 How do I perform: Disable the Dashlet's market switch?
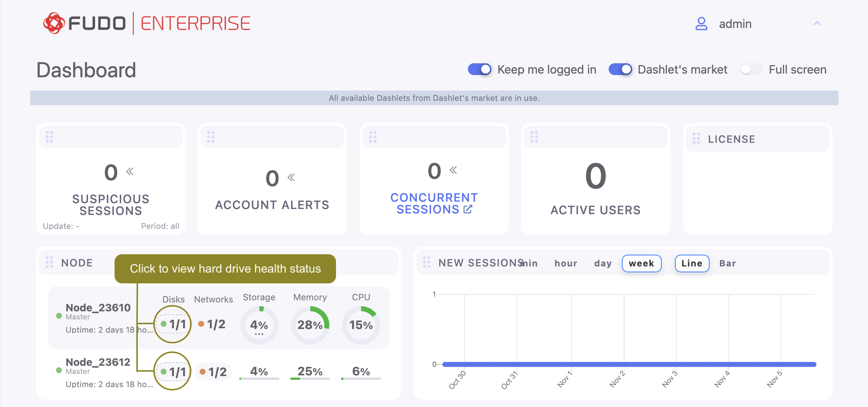[x=620, y=69]
